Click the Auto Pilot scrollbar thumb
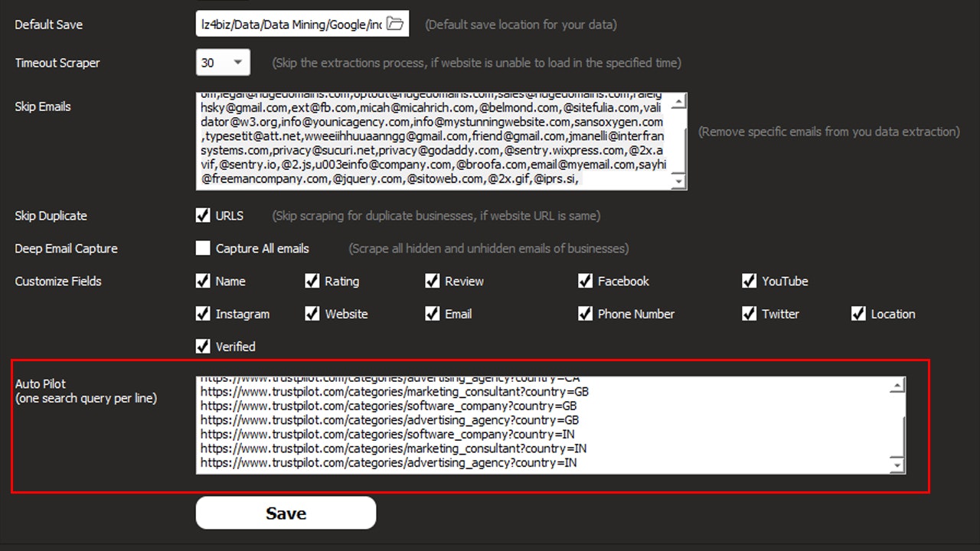The width and height of the screenshot is (980, 551). click(x=897, y=435)
